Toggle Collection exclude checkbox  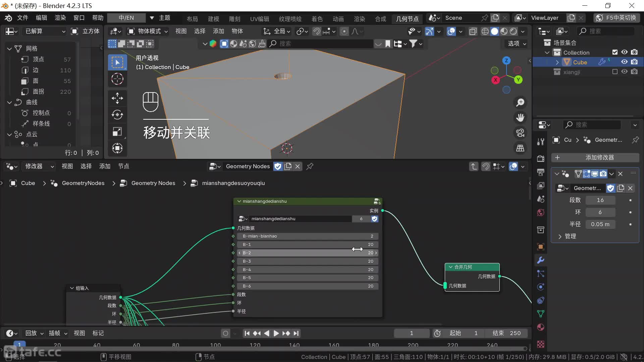pos(615,52)
